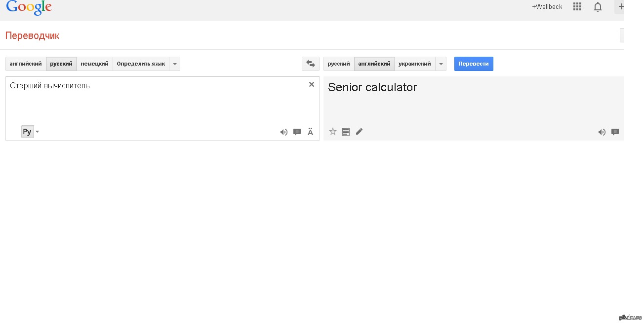Swap source and target languages
This screenshot has height=323, width=644.
coord(311,64)
